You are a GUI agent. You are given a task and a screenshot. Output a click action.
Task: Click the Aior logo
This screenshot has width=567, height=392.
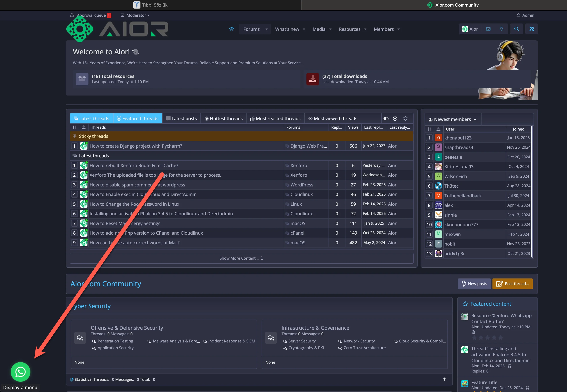coord(118,29)
